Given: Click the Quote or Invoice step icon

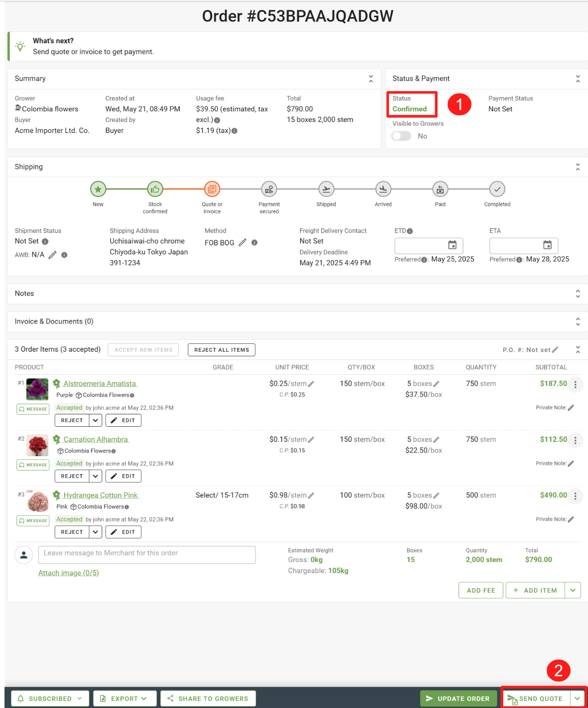Looking at the screenshot, I should click(x=212, y=189).
